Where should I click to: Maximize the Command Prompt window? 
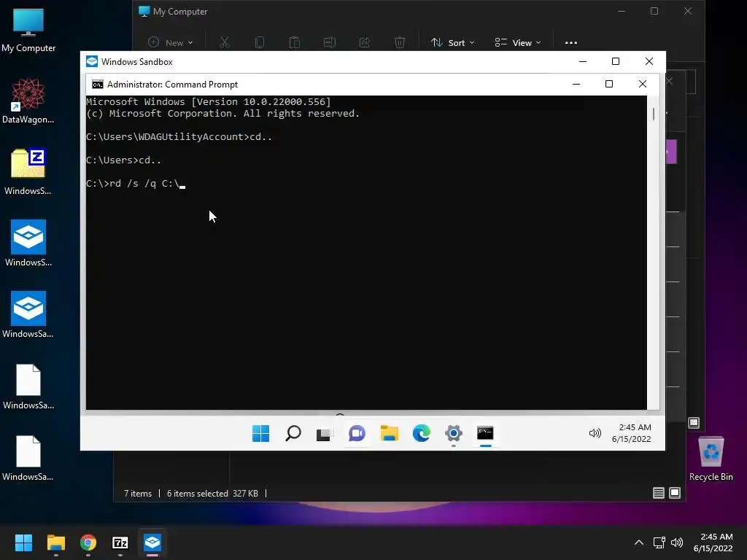(x=609, y=85)
